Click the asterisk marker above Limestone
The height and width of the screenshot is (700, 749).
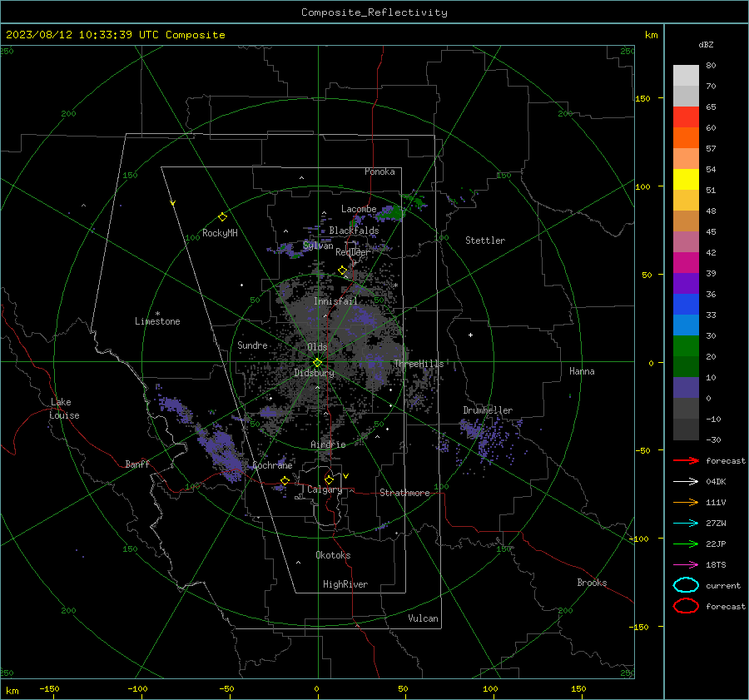click(x=157, y=314)
